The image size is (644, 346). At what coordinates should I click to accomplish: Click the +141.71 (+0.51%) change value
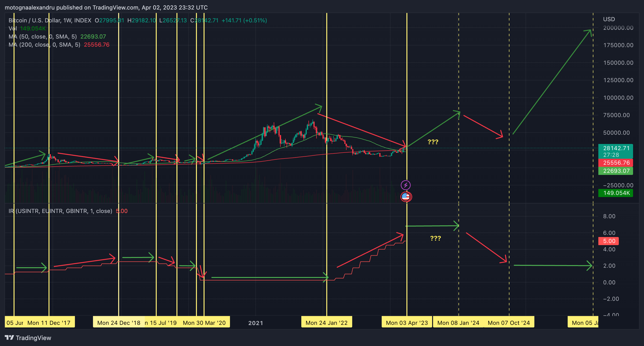click(x=244, y=20)
